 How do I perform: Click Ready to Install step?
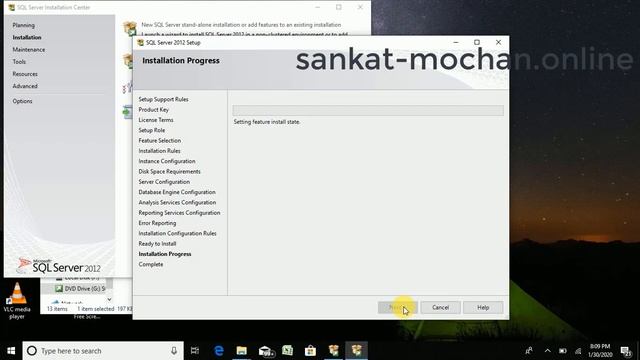pos(157,244)
